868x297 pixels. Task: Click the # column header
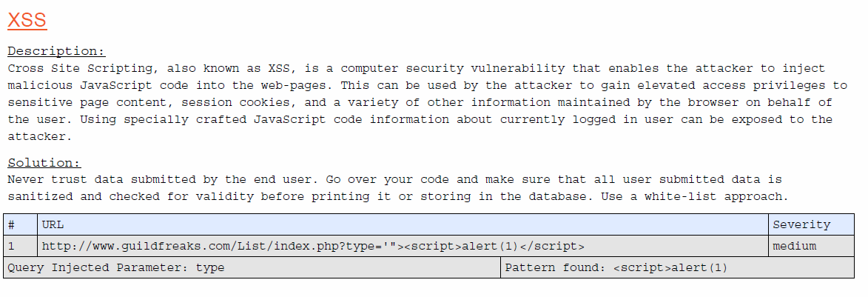click(x=21, y=224)
